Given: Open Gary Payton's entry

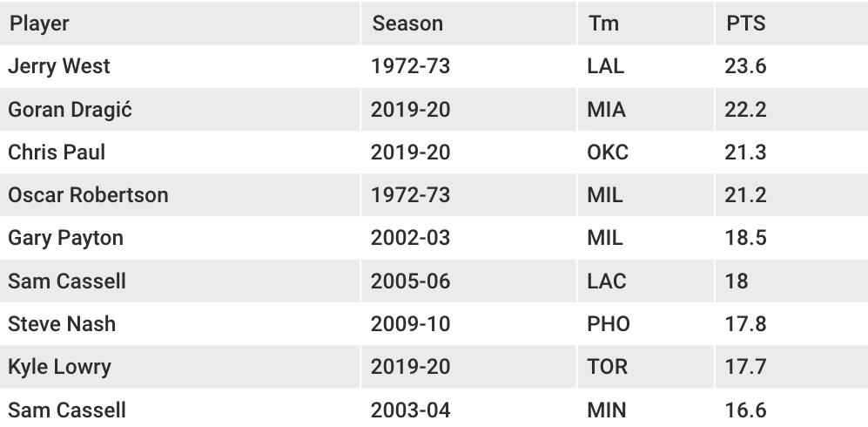Looking at the screenshot, I should (65, 238).
